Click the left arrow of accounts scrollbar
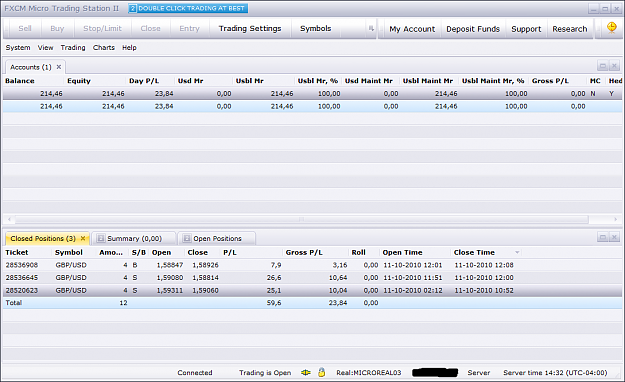 [x=9, y=219]
